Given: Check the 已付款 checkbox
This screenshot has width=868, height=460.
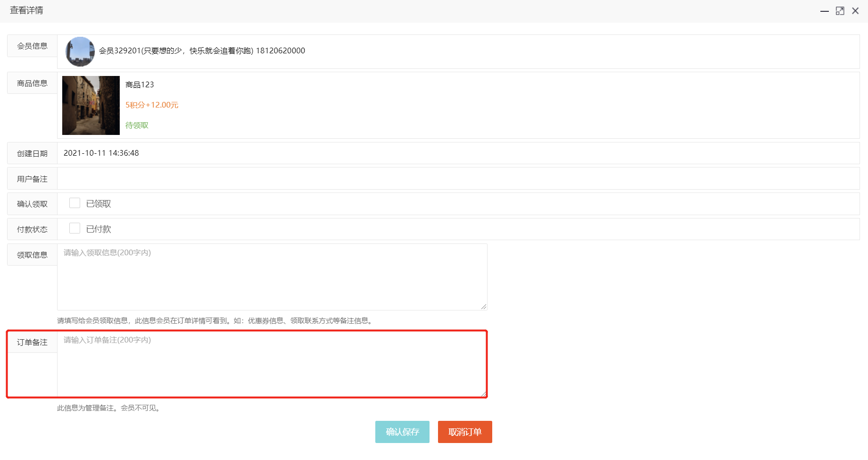Looking at the screenshot, I should tap(74, 228).
